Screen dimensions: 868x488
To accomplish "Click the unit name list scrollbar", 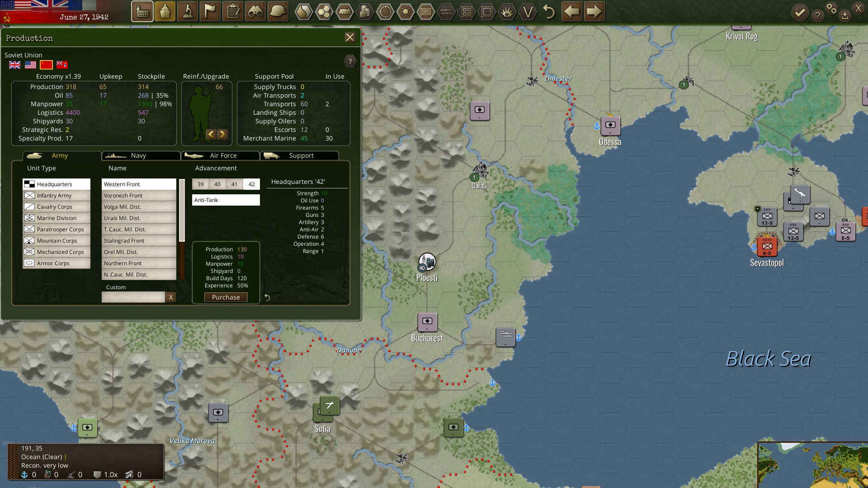I will click(x=182, y=211).
